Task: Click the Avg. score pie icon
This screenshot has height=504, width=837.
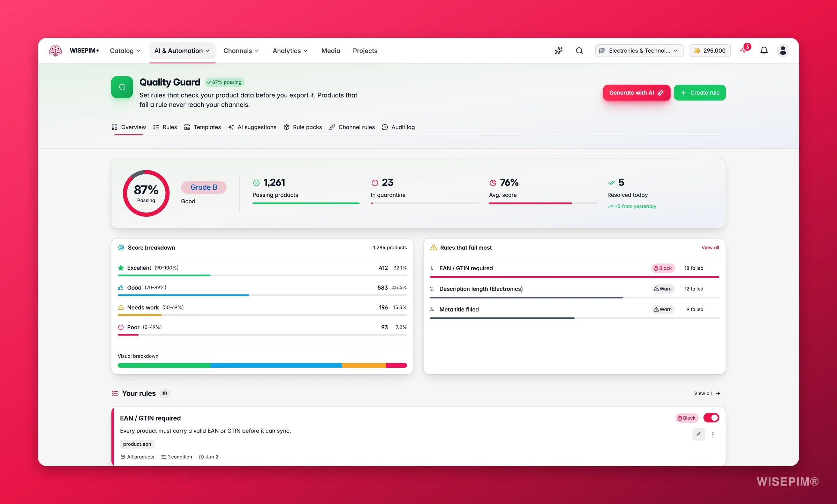Action: tap(493, 183)
